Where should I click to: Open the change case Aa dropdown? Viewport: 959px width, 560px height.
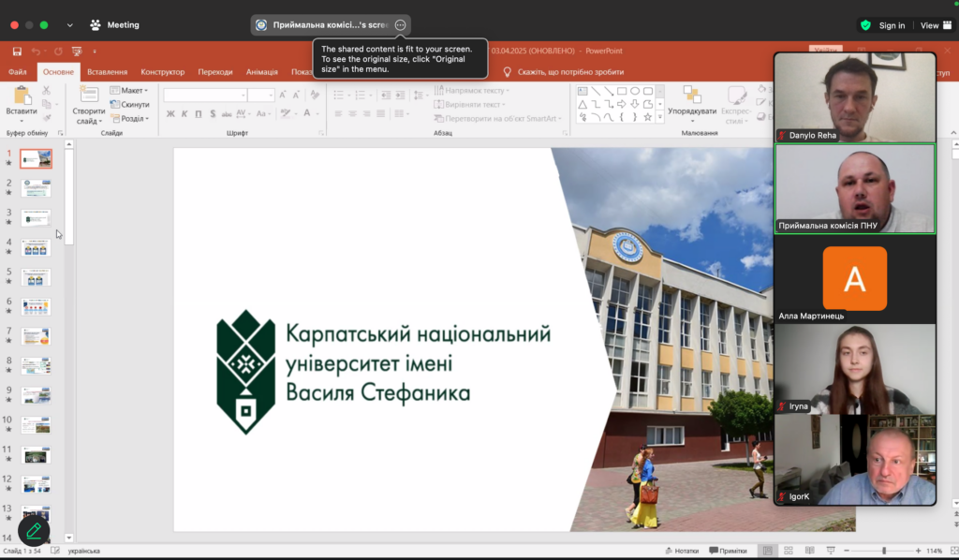pyautogui.click(x=263, y=113)
